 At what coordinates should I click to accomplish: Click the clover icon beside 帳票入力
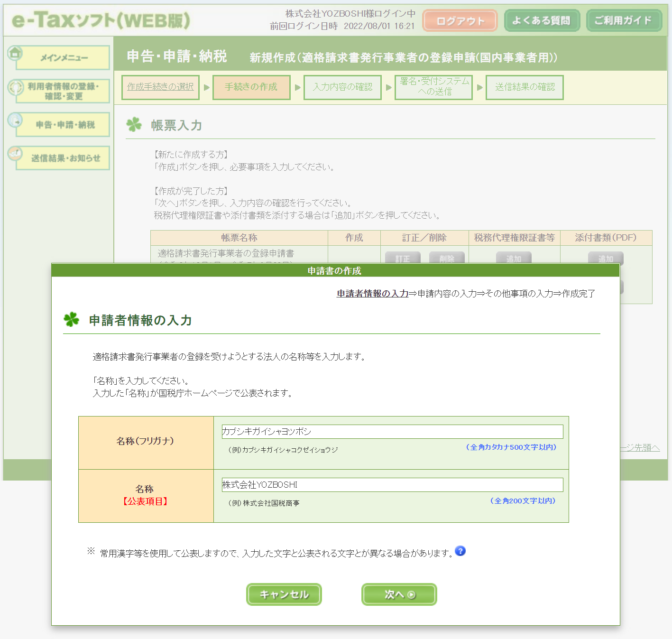134,125
